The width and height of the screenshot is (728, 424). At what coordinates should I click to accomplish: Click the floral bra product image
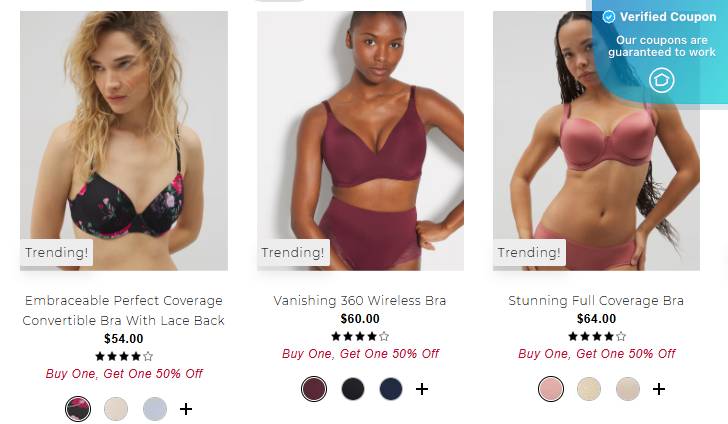click(x=124, y=141)
